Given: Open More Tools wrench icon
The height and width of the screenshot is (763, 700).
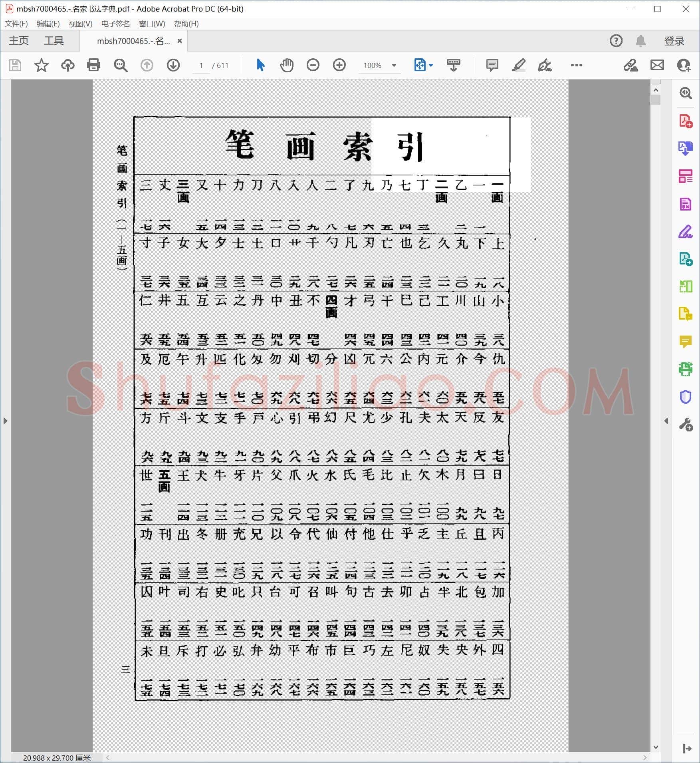Looking at the screenshot, I should coord(686,424).
